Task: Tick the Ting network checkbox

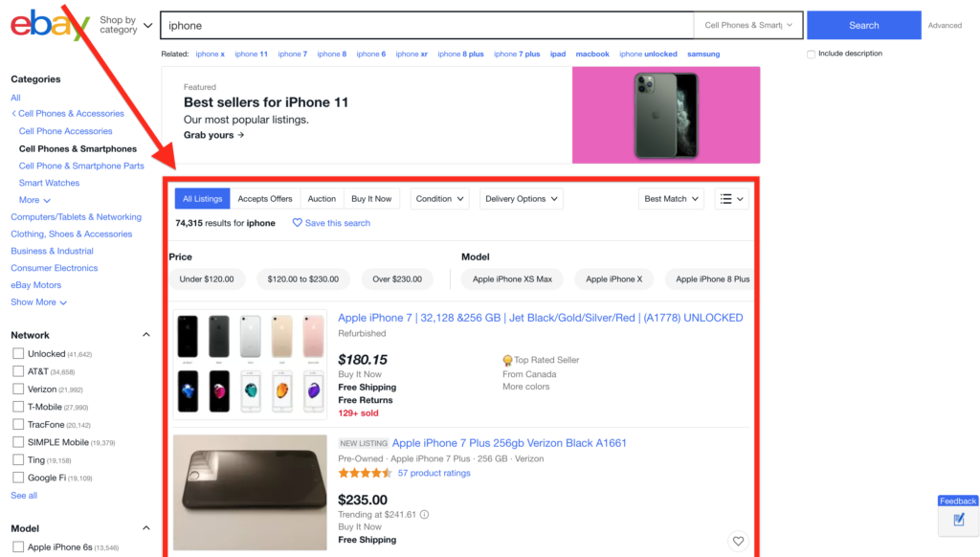Action: tap(18, 460)
